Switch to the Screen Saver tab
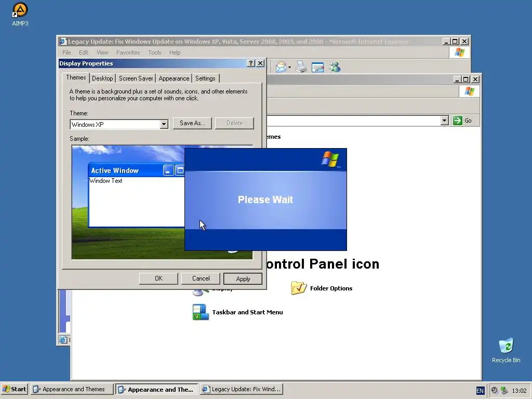532x399 pixels. click(136, 78)
